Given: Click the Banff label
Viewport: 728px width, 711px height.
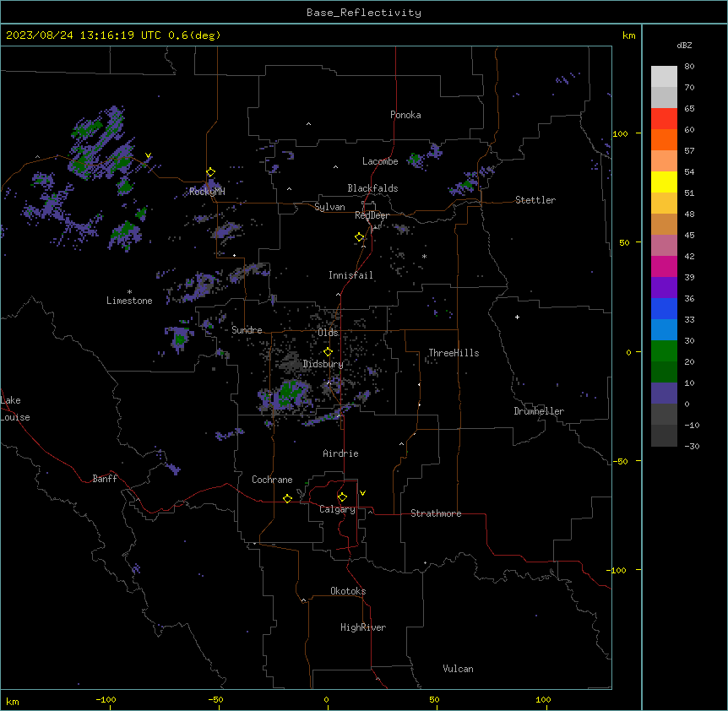Looking at the screenshot, I should pyautogui.click(x=105, y=479).
